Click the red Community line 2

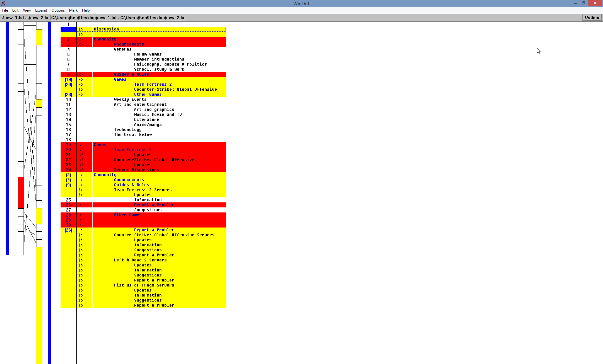[x=105, y=39]
